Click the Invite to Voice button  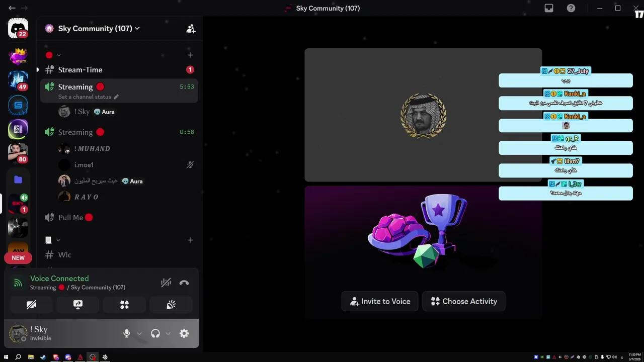[x=380, y=301]
